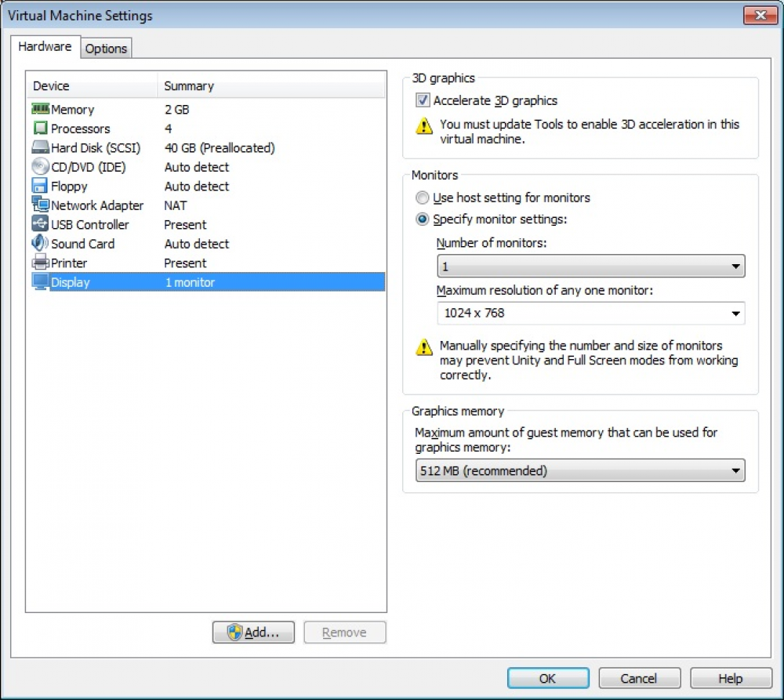Viewport: 784px width, 700px height.
Task: Select the Floppy drive icon
Action: tap(40, 187)
